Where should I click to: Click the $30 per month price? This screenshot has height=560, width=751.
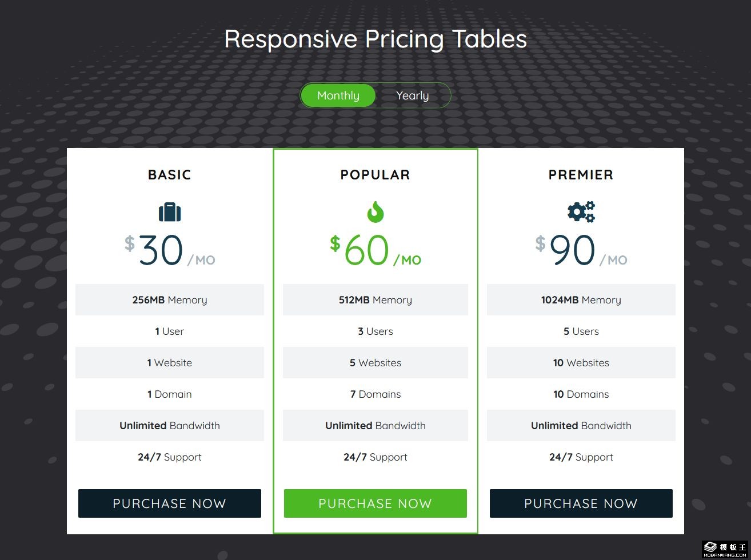(170, 251)
